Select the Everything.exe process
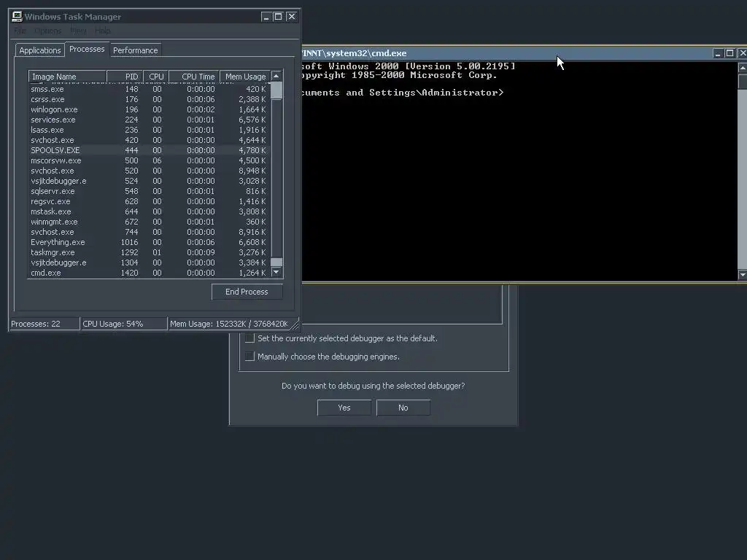This screenshot has width=747, height=560. point(149,242)
